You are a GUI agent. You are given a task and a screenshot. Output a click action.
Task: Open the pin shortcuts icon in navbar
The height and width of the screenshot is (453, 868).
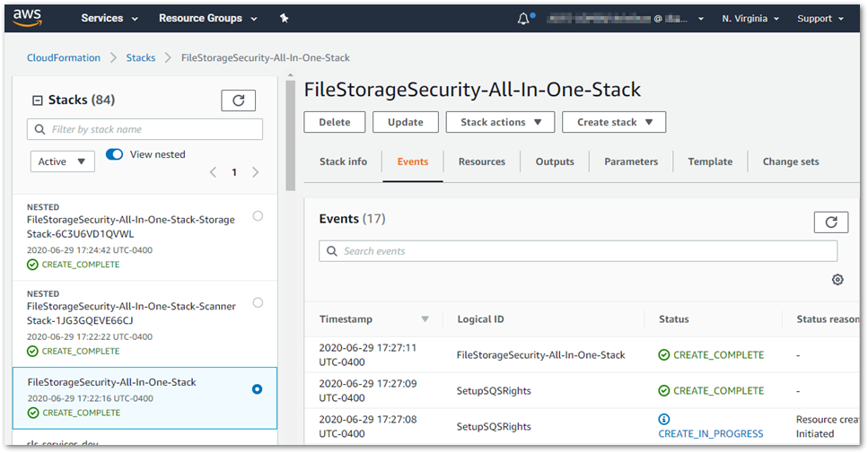coord(285,18)
